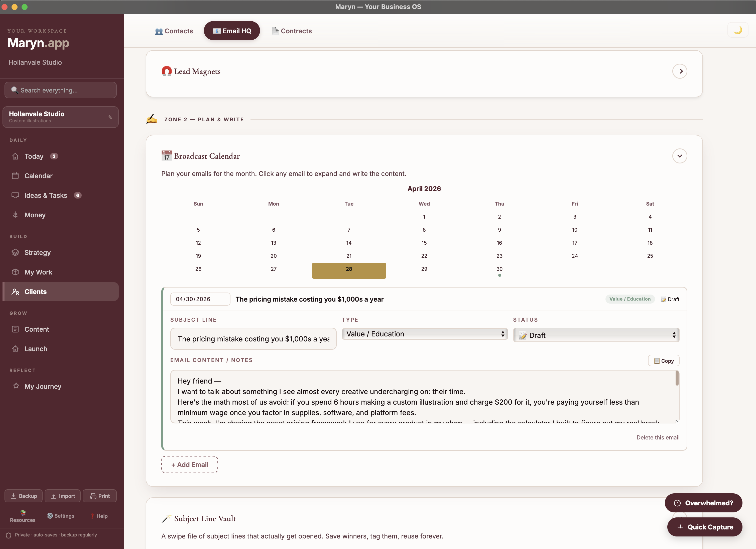Image resolution: width=756 pixels, height=549 pixels.
Task: Open My Work from the Build group
Action: [38, 272]
